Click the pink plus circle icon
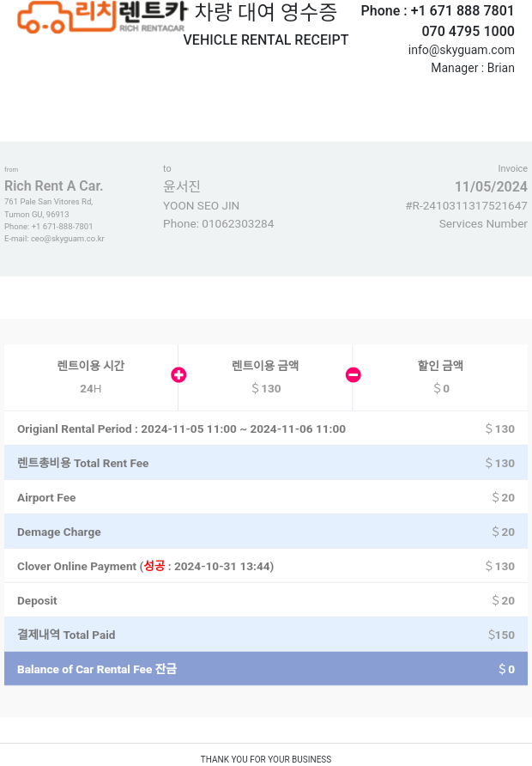532x766 pixels. (178, 374)
